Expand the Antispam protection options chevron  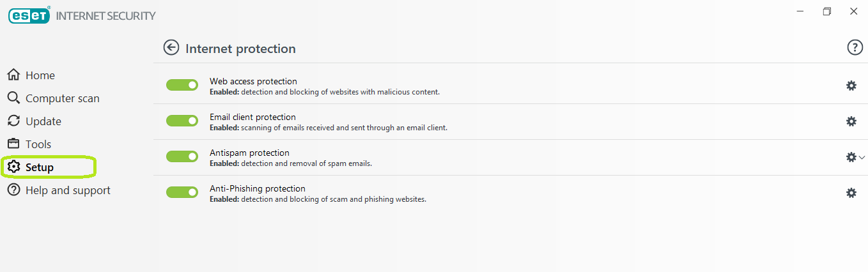[862, 157]
